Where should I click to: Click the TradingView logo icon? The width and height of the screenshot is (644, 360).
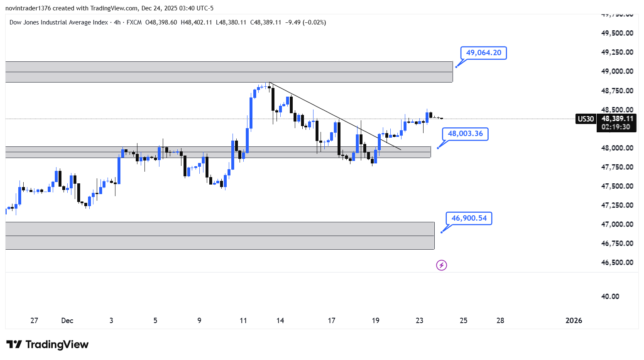14,344
